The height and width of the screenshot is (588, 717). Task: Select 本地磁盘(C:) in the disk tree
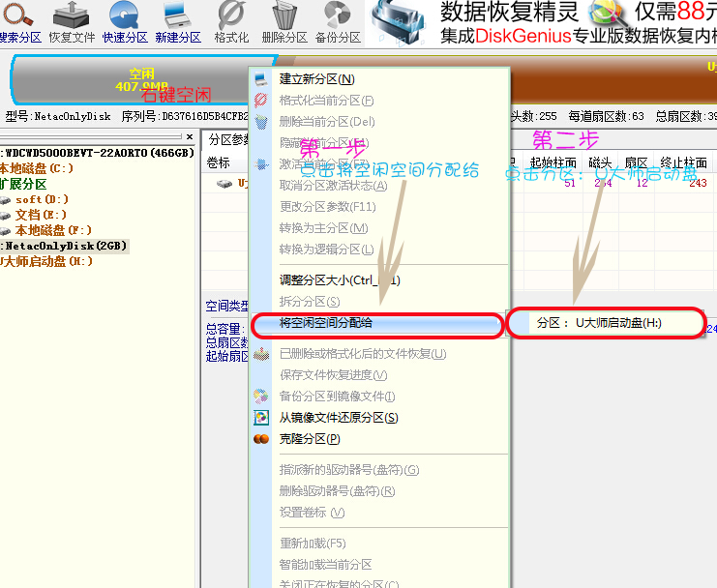click(x=37, y=169)
